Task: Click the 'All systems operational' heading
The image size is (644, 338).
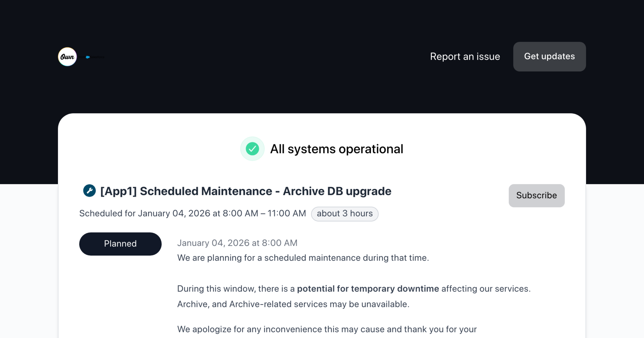Action: [336, 149]
